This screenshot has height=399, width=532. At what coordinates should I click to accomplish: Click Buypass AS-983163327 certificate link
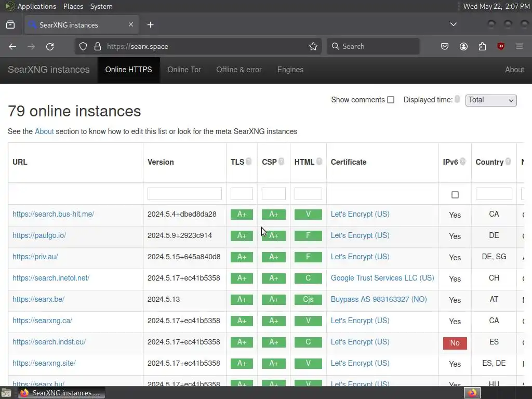(379, 300)
